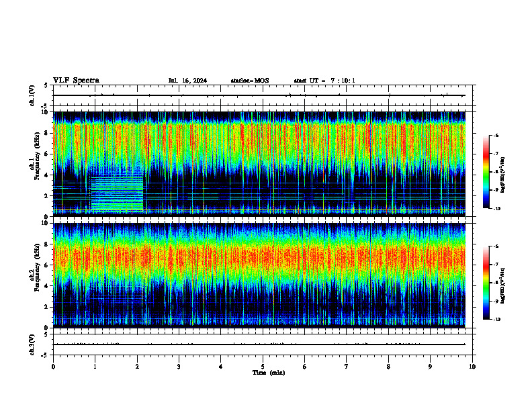Click time tick label "6" on x-axis
Viewport: 532px width, 411px height.
pos(304,367)
